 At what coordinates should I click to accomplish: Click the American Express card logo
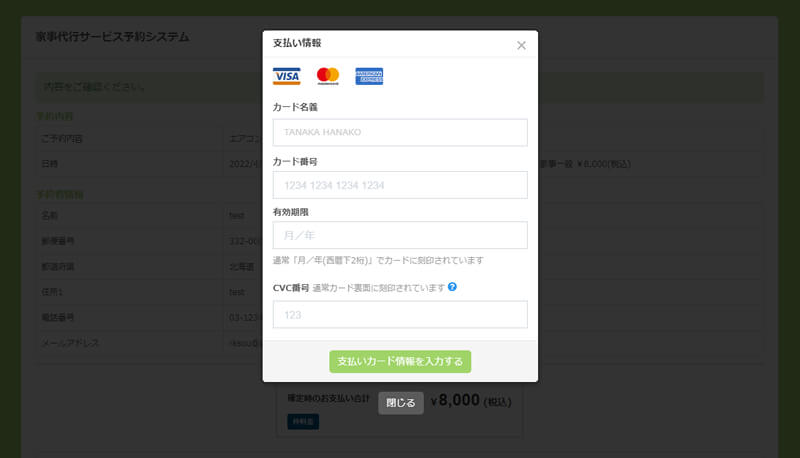(369, 76)
